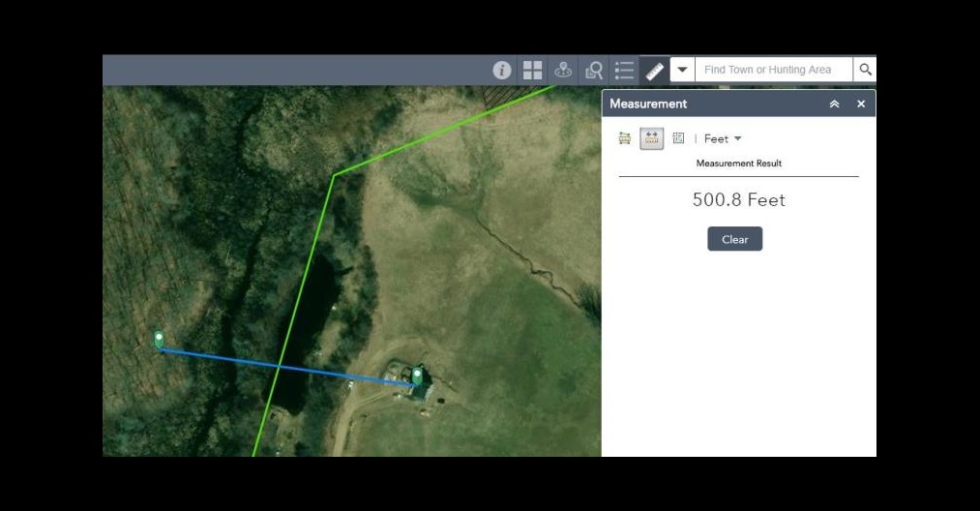The width and height of the screenshot is (980, 511).
Task: Open the legend list icon
Action: (x=624, y=70)
